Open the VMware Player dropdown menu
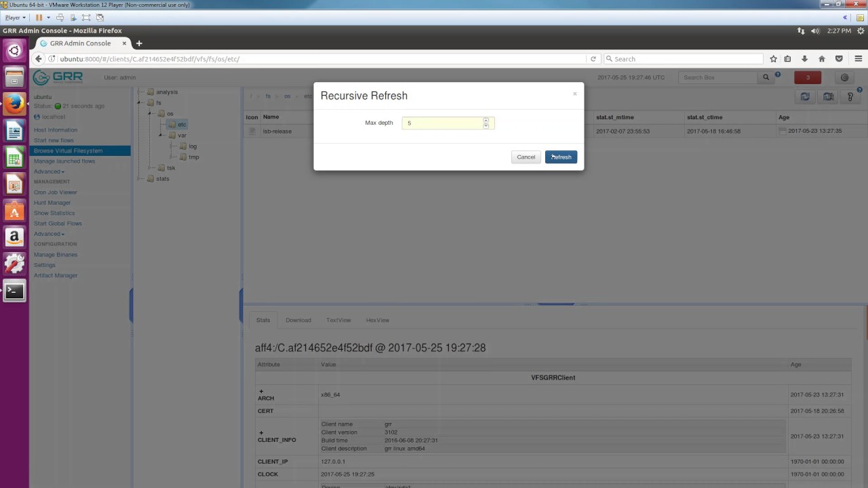This screenshot has height=488, width=868. point(16,18)
